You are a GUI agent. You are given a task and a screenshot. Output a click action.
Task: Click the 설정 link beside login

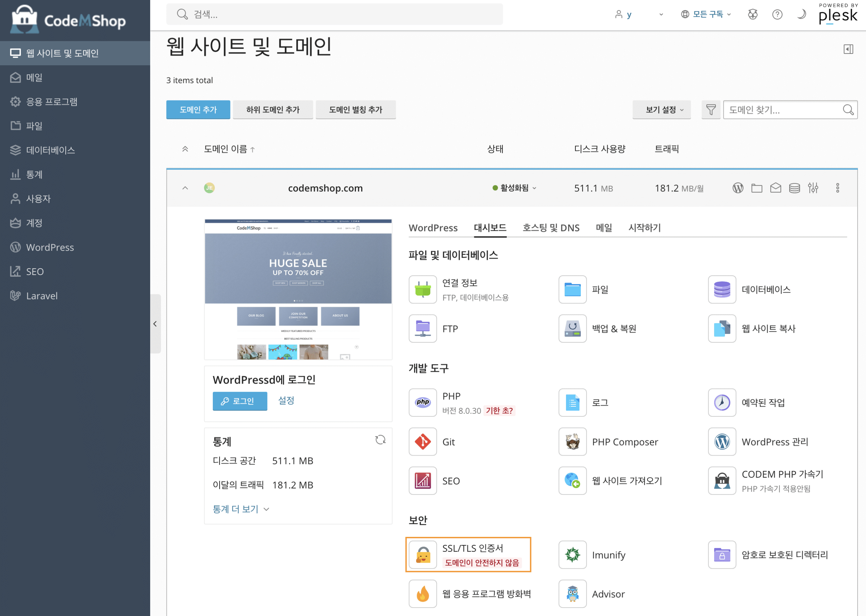[x=286, y=400]
